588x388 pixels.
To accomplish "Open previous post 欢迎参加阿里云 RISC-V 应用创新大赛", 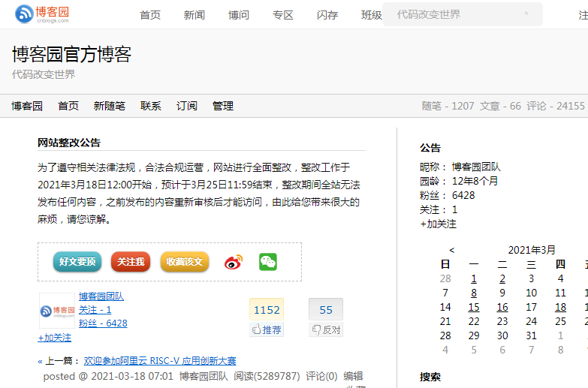I will [160, 361].
